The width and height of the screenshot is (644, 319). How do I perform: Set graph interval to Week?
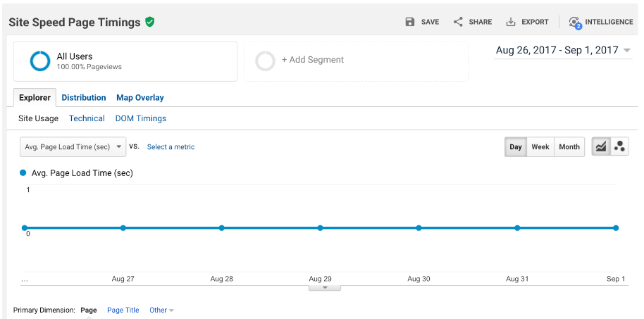coord(540,146)
